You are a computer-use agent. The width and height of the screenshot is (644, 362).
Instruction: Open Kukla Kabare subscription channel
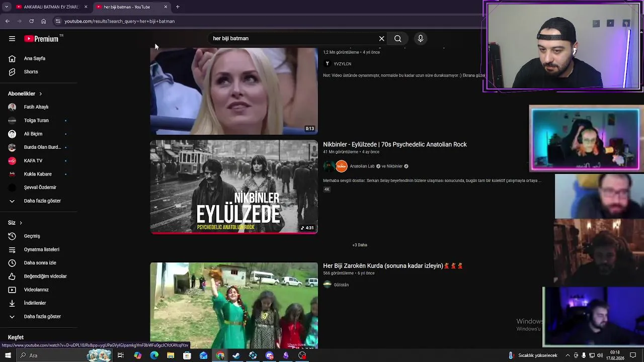(39, 174)
